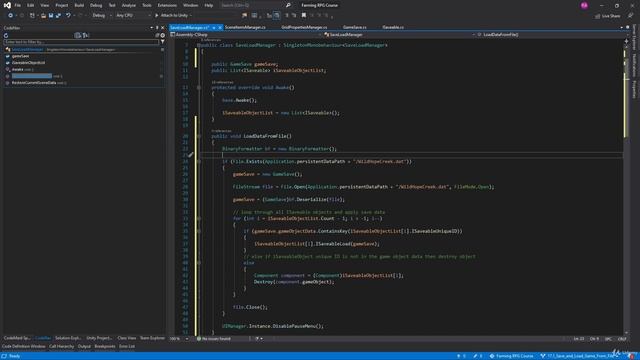Open the Debug configuration dropdown
The width and height of the screenshot is (640, 360).
(102, 16)
